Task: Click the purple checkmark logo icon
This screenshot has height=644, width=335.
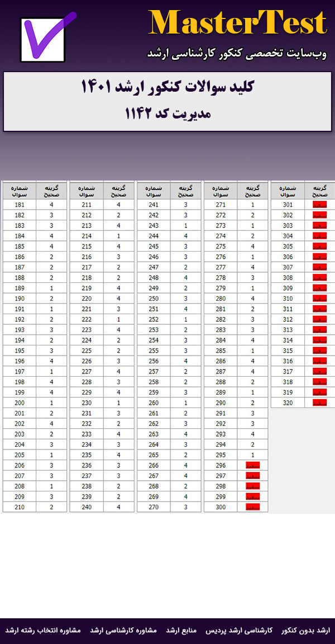Action: tap(47, 38)
